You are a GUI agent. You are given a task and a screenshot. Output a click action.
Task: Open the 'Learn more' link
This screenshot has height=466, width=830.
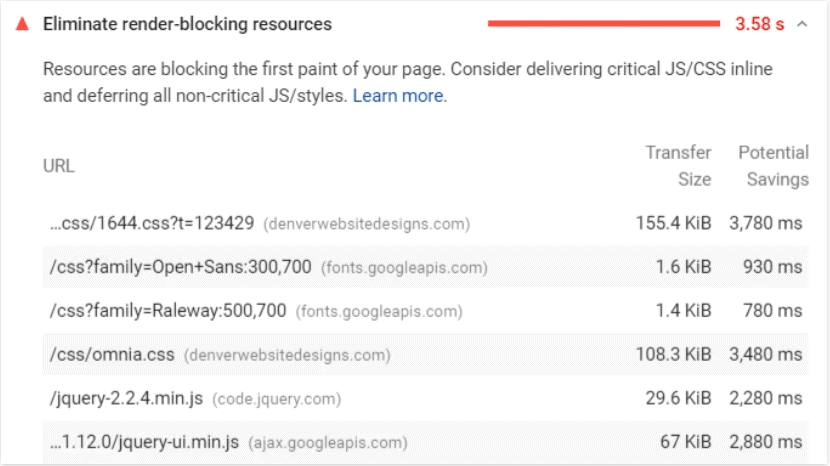click(x=397, y=96)
